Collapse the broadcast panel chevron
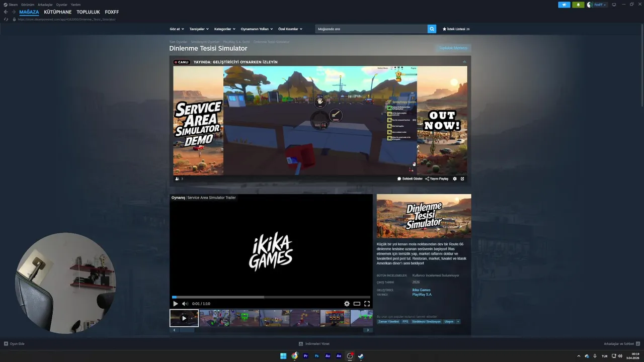Image resolution: width=644 pixels, height=362 pixels. coord(464,62)
